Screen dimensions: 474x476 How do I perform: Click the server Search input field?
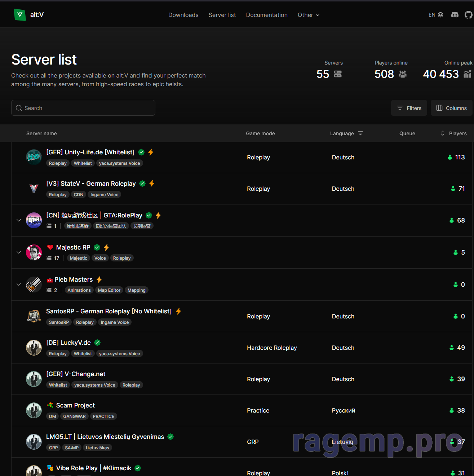click(x=83, y=108)
